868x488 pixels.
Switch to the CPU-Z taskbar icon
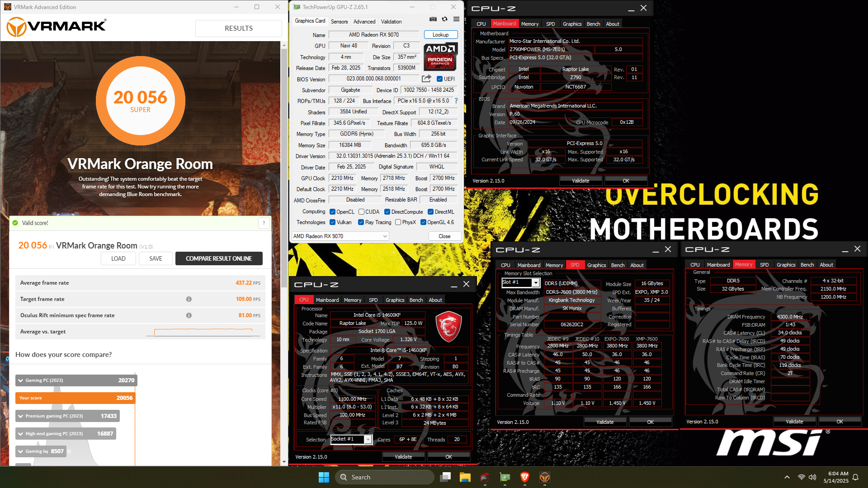tap(485, 477)
